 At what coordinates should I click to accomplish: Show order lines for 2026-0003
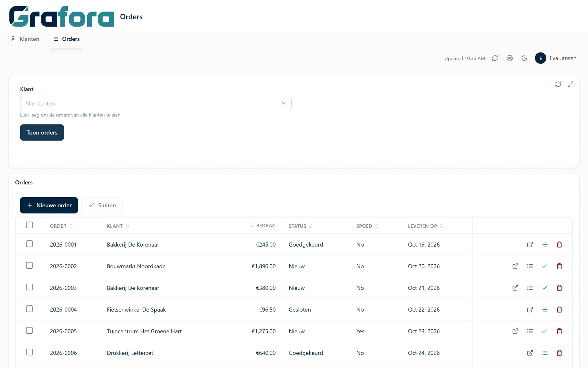530,288
